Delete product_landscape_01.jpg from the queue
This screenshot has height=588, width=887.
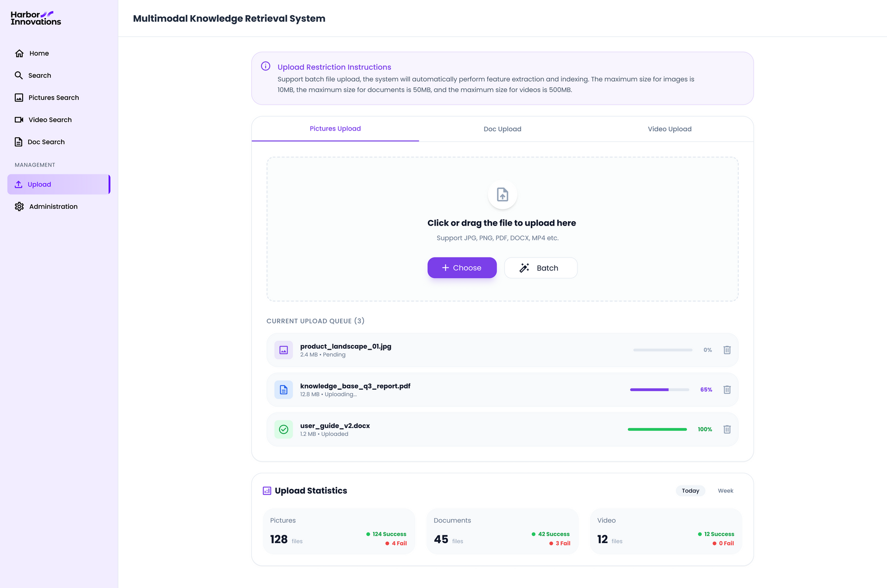(727, 350)
